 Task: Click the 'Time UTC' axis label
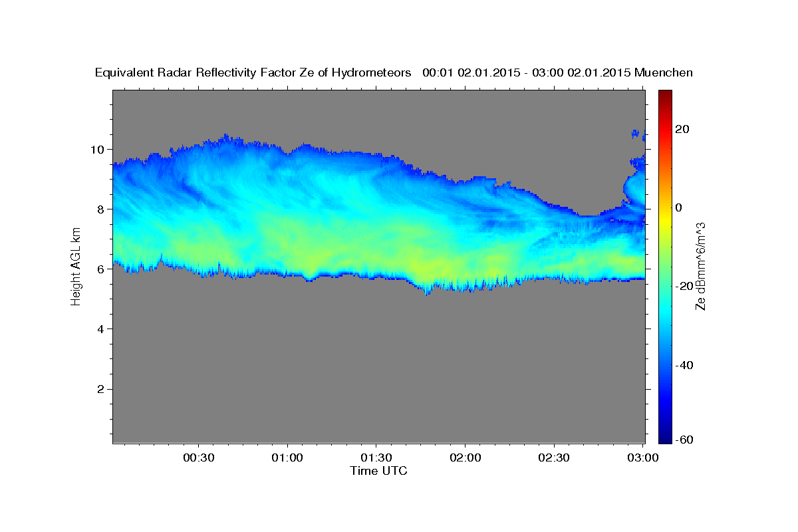(x=378, y=471)
